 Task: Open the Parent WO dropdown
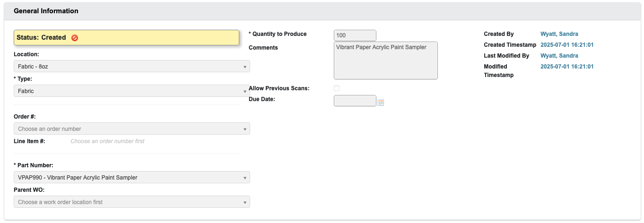[x=131, y=202]
